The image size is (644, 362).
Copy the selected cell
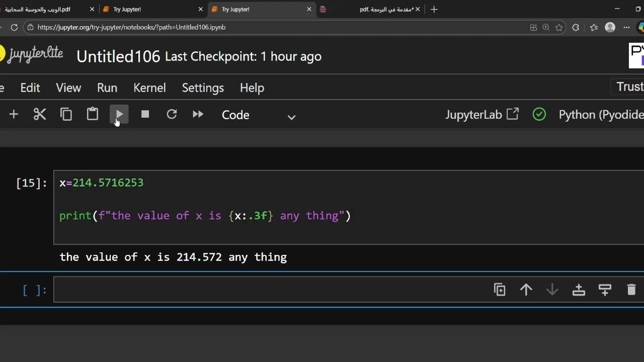66,115
